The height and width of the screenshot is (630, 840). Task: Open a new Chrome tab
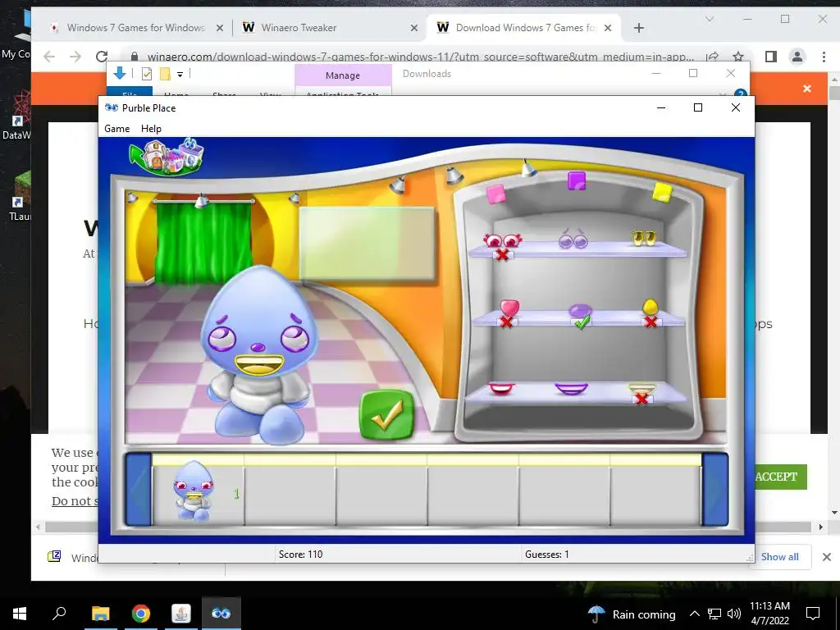[x=638, y=28]
